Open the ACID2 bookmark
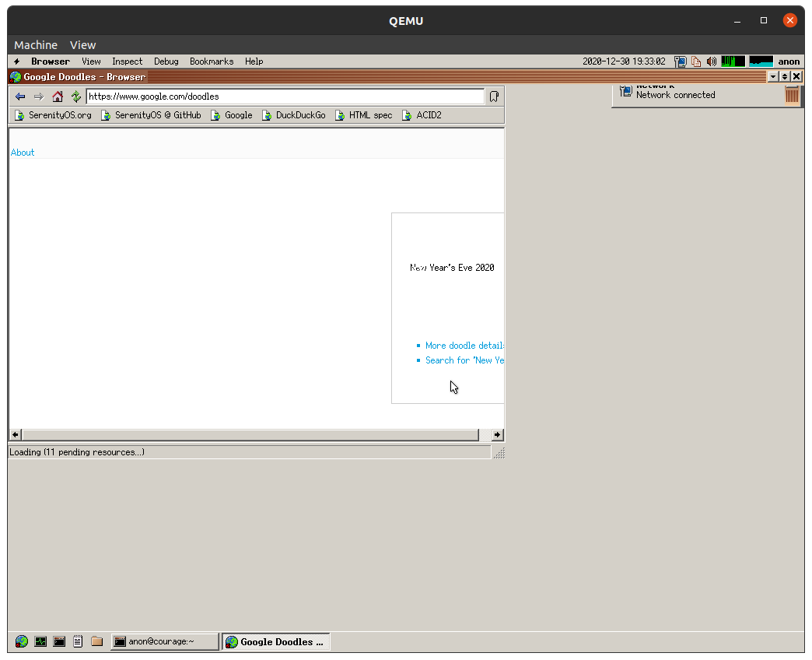812x660 pixels. coord(427,114)
